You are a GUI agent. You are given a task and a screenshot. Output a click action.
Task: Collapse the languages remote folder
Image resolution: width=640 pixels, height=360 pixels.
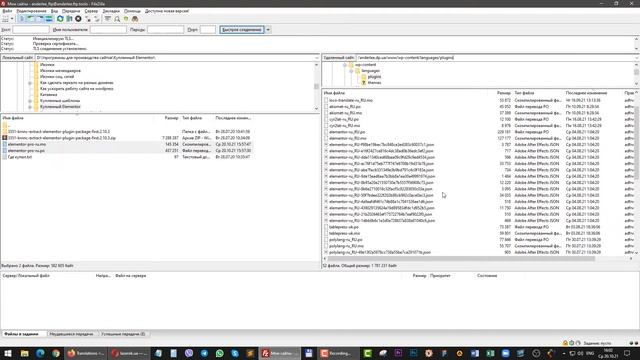click(351, 71)
